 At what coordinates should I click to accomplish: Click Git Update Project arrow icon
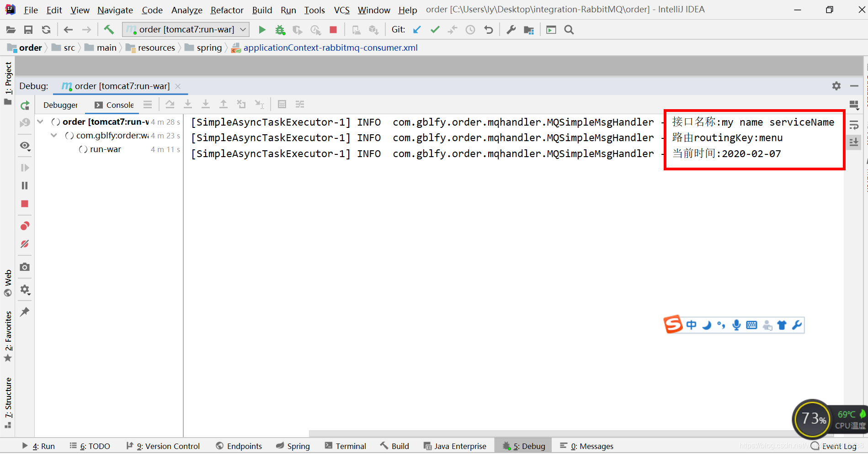(x=417, y=30)
